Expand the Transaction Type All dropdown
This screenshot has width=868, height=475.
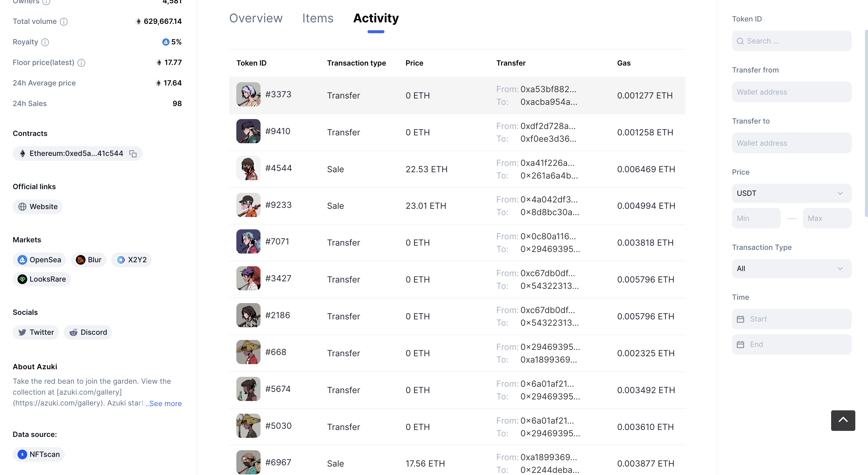(x=791, y=269)
